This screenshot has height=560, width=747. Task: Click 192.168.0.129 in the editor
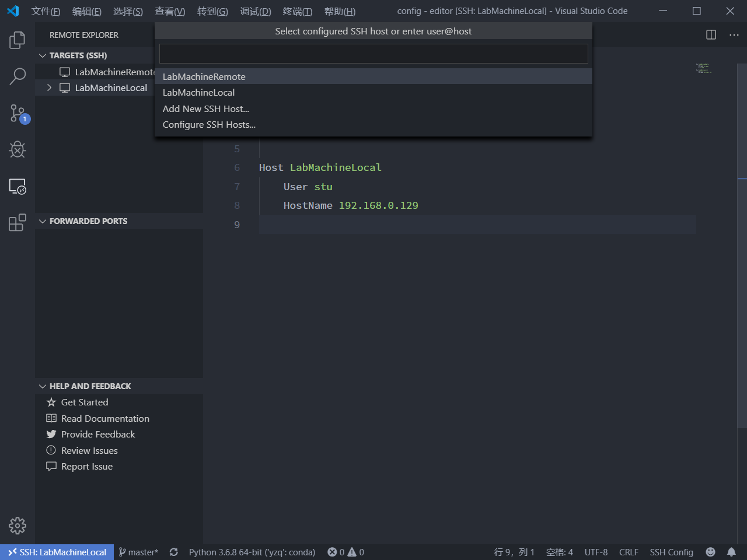click(378, 205)
